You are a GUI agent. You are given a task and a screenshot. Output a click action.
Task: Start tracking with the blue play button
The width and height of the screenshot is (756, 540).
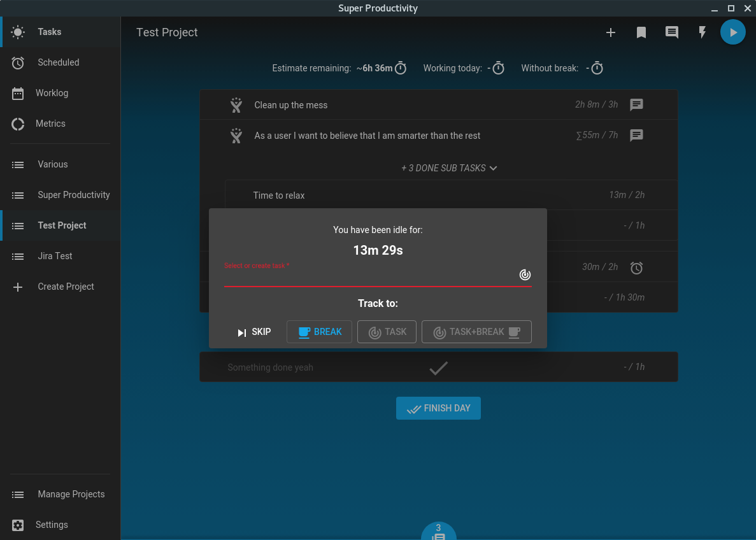point(733,32)
